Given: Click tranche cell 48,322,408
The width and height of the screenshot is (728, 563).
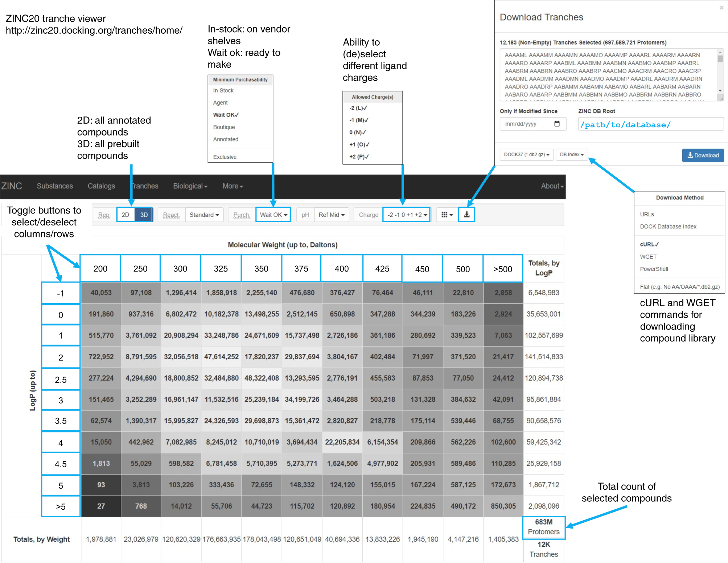Looking at the screenshot, I should coord(262,378).
